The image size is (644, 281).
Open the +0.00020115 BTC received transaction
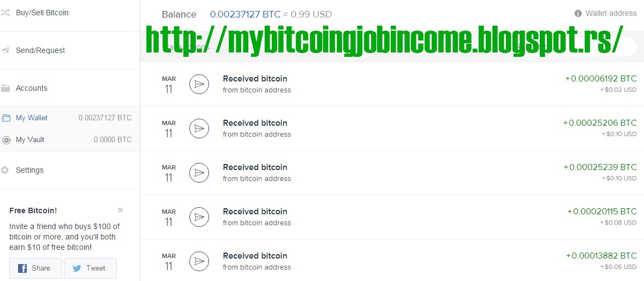[x=392, y=217]
